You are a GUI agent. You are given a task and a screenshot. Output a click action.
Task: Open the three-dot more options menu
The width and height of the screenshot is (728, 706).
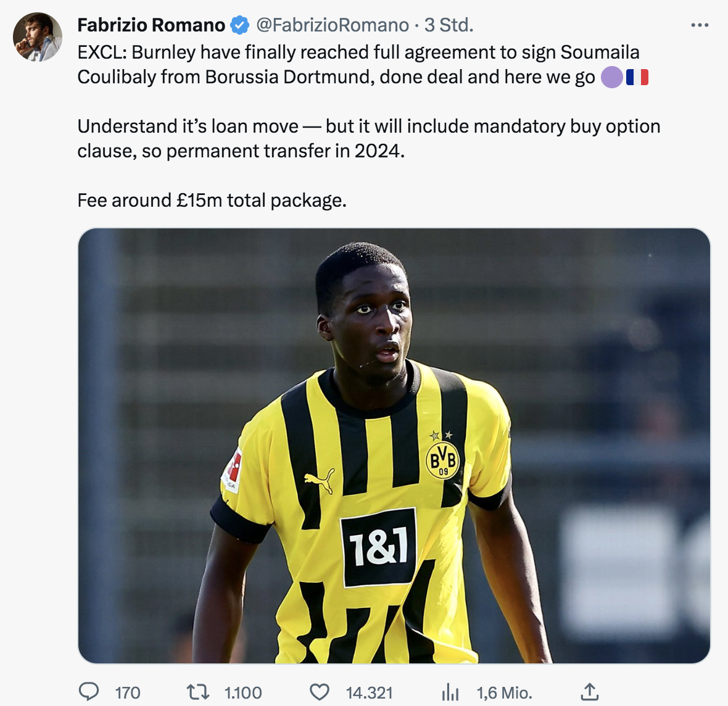[700, 25]
